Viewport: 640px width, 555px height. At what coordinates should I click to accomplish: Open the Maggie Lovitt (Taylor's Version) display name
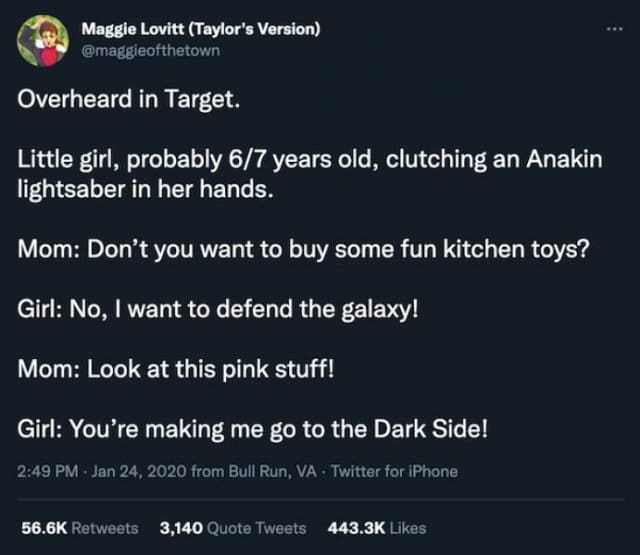[x=201, y=28]
